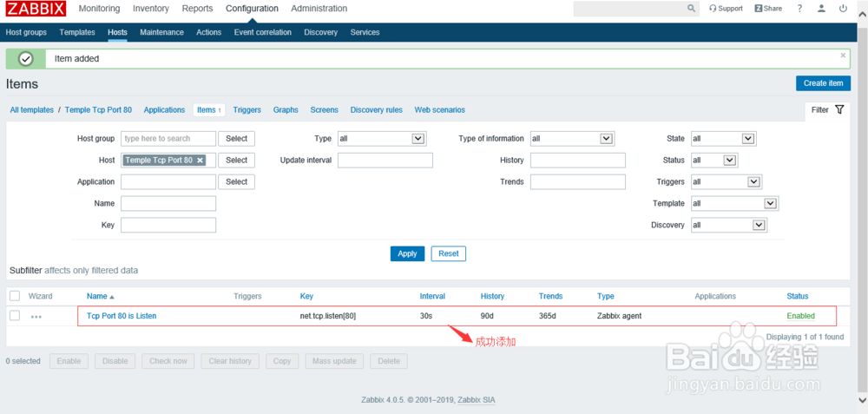868x414 pixels.
Task: Apply the filter
Action: (x=407, y=253)
